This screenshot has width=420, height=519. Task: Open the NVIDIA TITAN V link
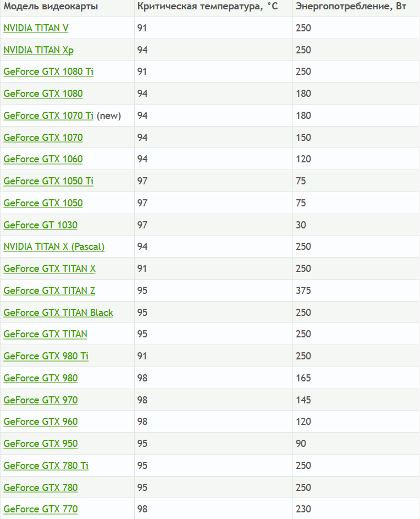(x=36, y=28)
